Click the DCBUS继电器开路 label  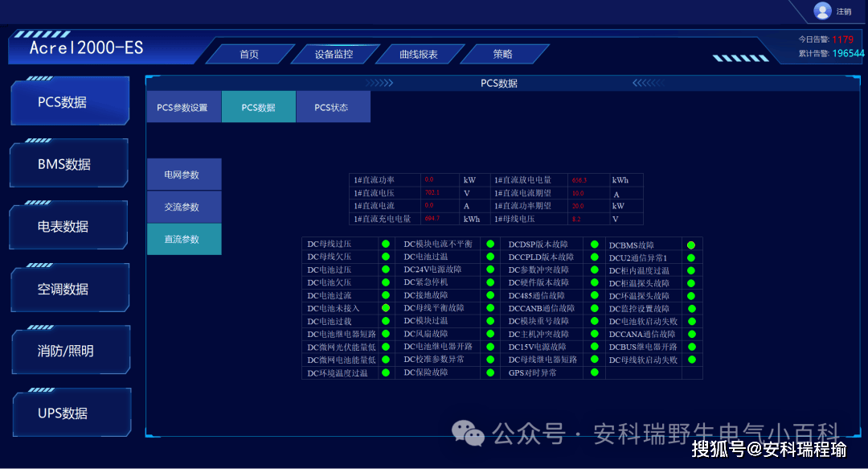click(x=643, y=347)
